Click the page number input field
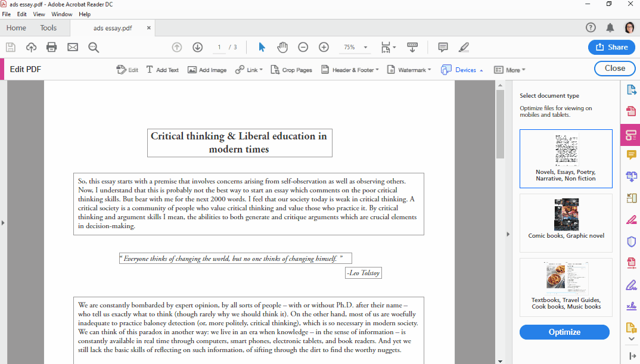Viewport: 640px width, 364px height. coord(219,47)
